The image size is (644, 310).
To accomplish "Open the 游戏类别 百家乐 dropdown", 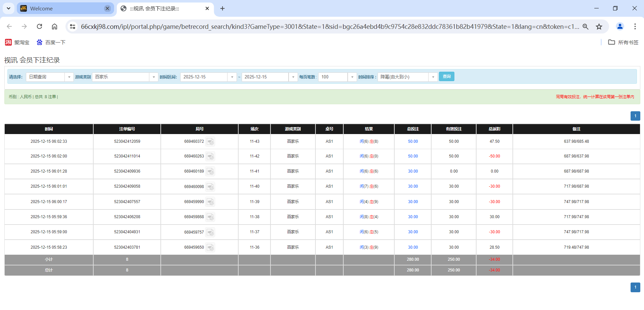I will [x=154, y=77].
